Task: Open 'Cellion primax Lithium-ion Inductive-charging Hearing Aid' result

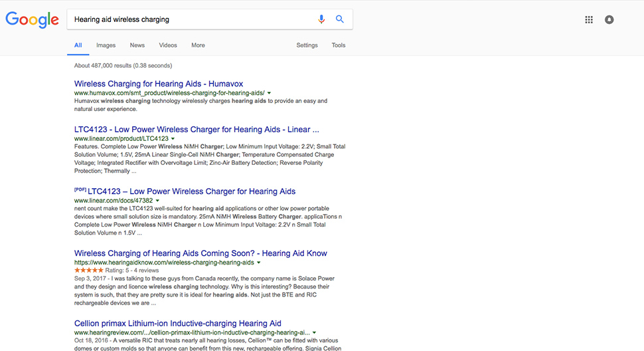Action: (x=177, y=324)
